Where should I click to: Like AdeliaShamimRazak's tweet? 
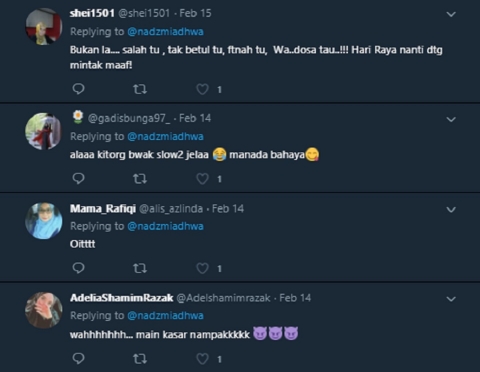[x=202, y=359]
